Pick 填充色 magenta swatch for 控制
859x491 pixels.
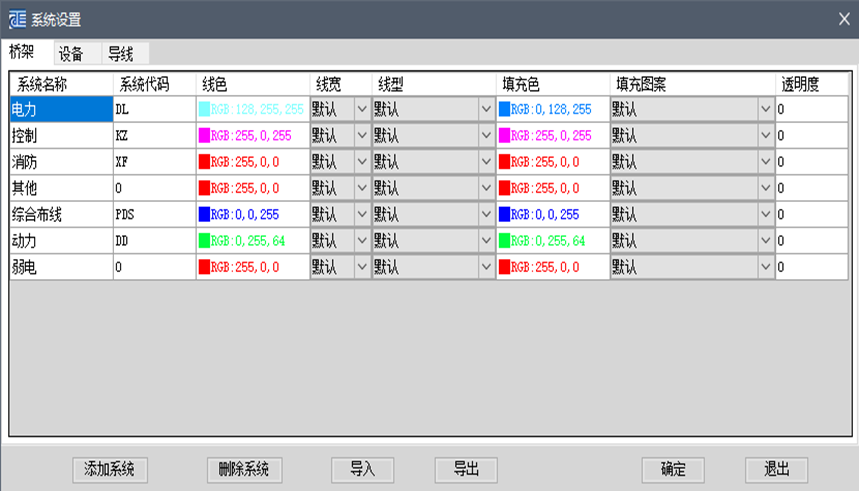pyautogui.click(x=505, y=135)
